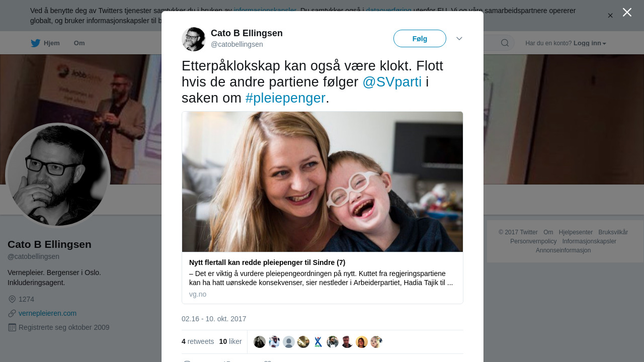Close the tweet overlay with the large X

(627, 12)
